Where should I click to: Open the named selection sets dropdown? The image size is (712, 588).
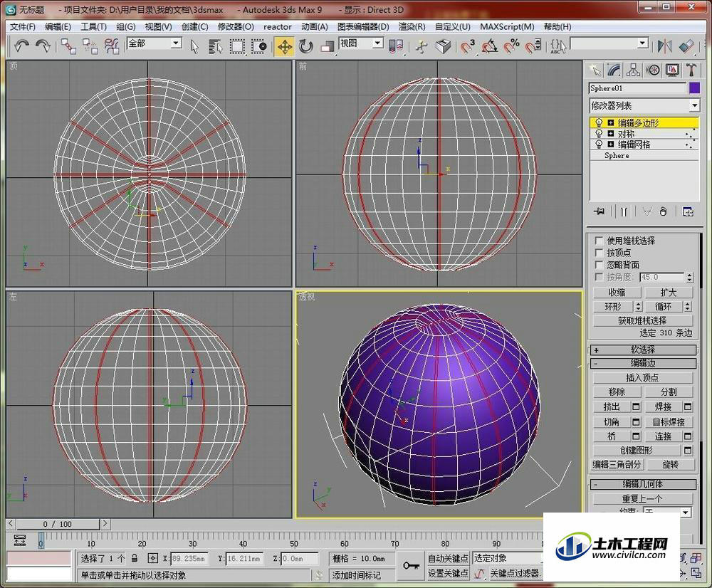coord(642,43)
